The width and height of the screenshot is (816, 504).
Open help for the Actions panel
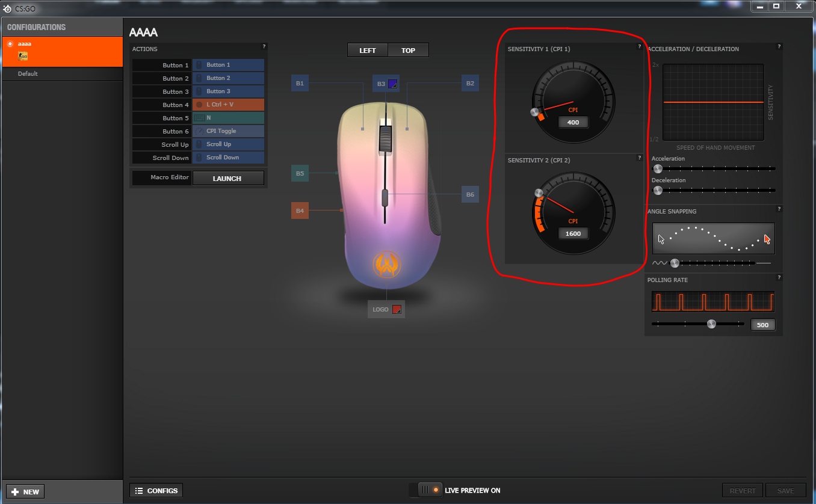click(264, 46)
